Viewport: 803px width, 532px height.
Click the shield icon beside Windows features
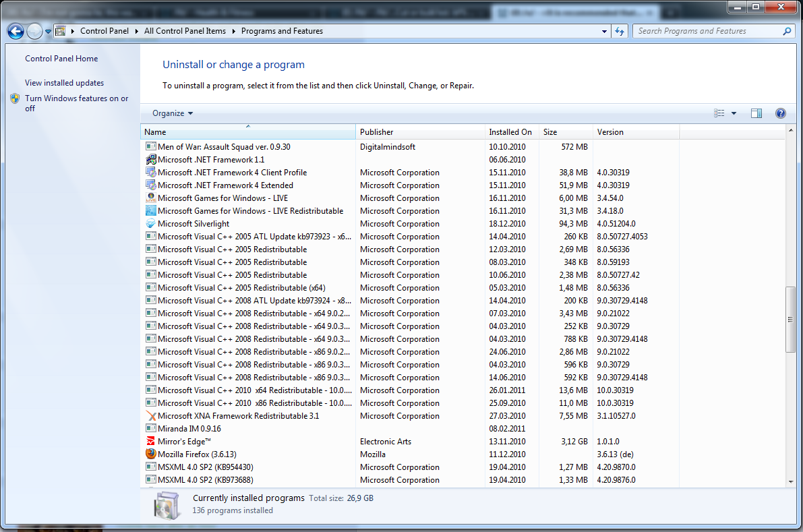pyautogui.click(x=15, y=98)
